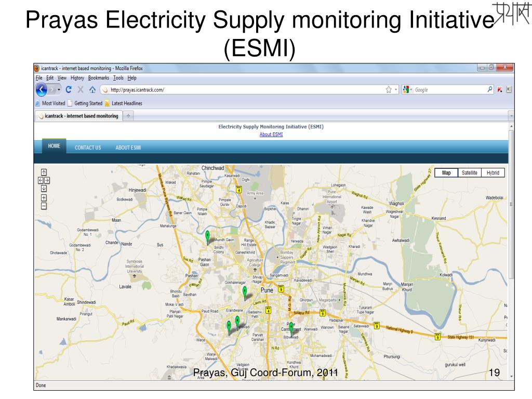This screenshot has width=532, height=399.
Task: Switch map to Hybrid view
Action: (x=493, y=172)
